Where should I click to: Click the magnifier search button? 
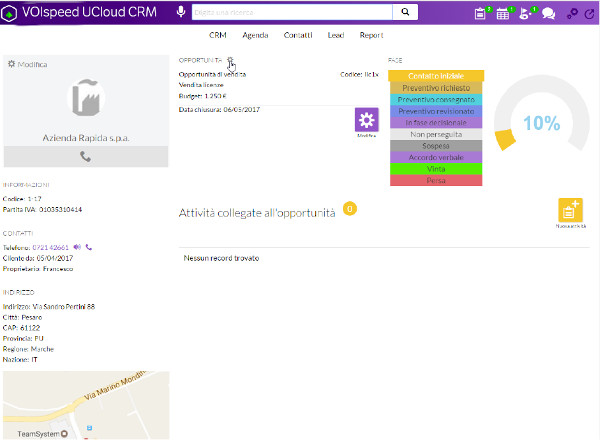(405, 12)
